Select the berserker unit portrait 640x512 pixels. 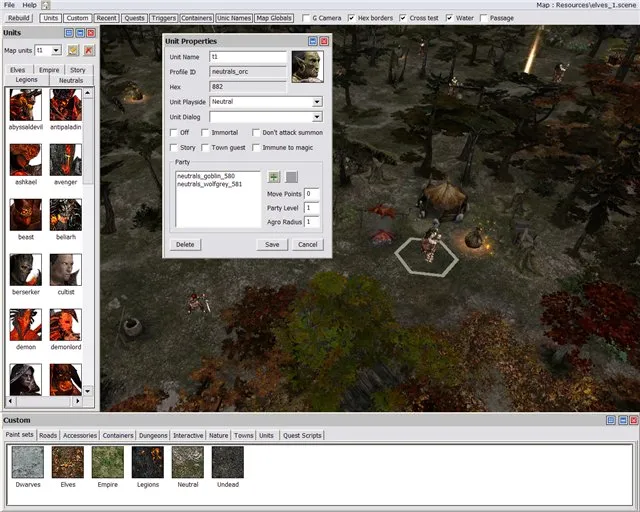tap(25, 269)
